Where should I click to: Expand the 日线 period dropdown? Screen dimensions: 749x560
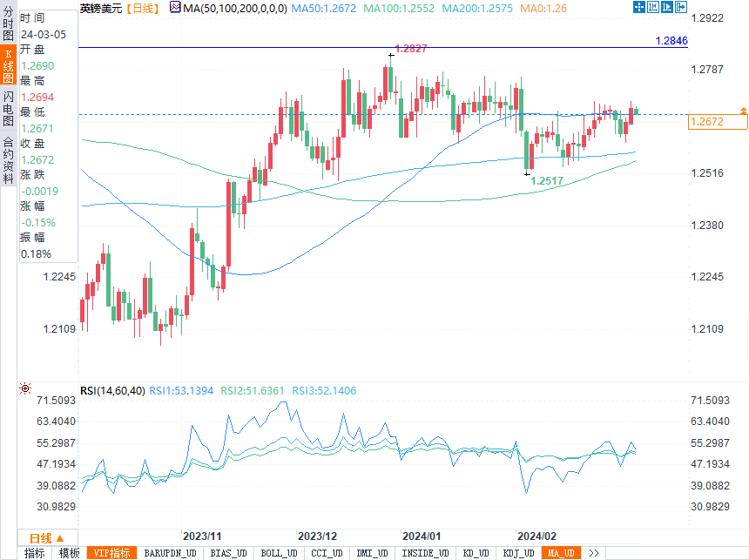40,537
